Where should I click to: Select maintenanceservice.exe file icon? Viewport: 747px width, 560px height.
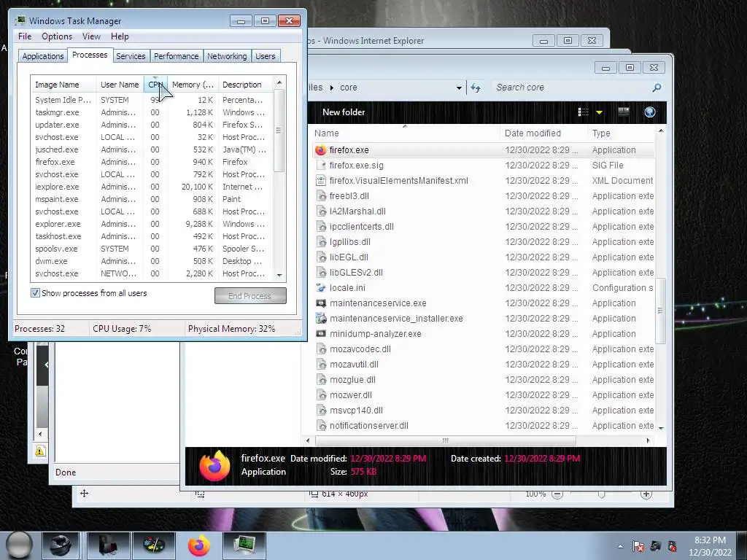tap(321, 303)
